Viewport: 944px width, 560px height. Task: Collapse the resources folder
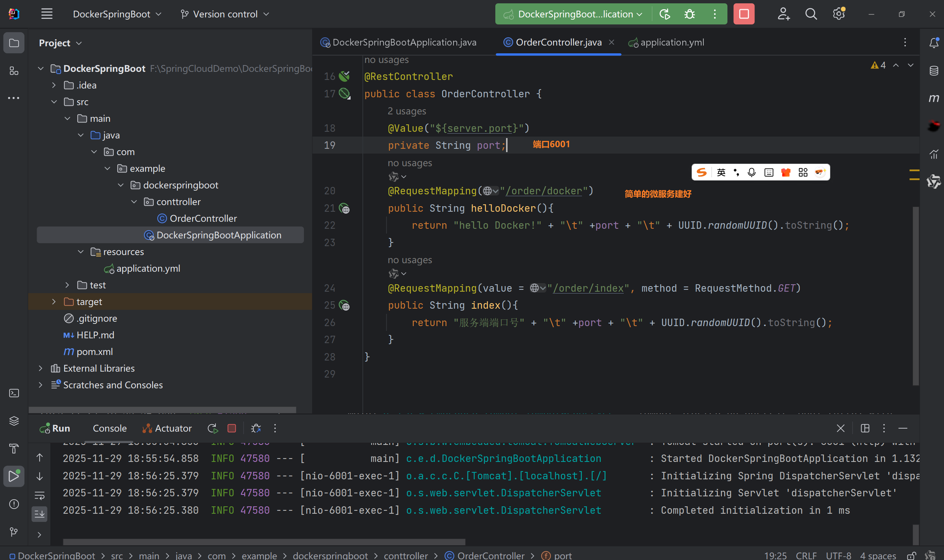[81, 252]
